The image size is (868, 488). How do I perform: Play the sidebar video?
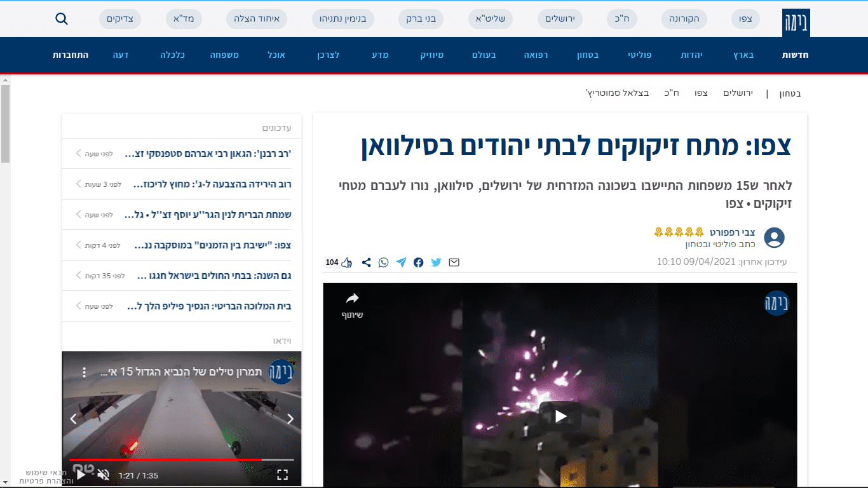point(81,474)
